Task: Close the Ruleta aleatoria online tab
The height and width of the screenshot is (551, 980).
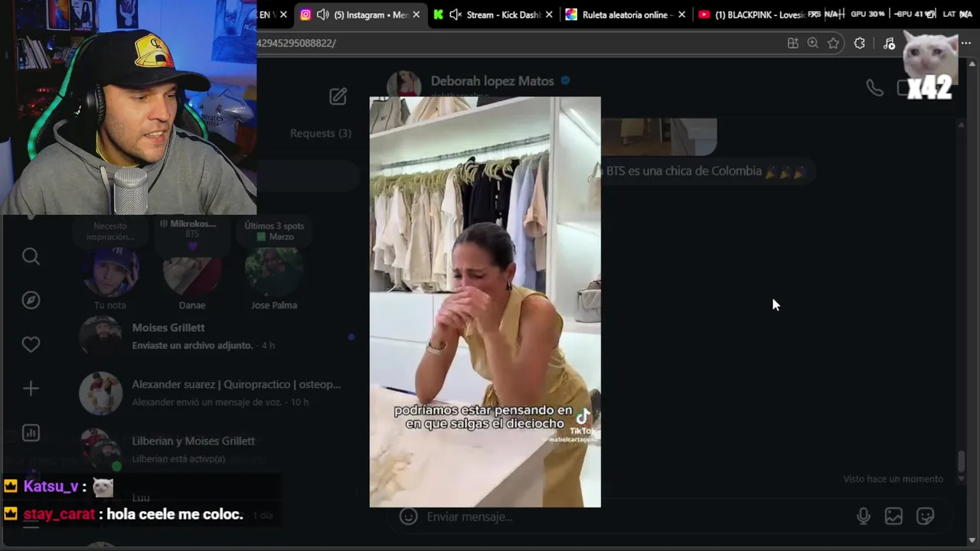Action: (x=681, y=15)
